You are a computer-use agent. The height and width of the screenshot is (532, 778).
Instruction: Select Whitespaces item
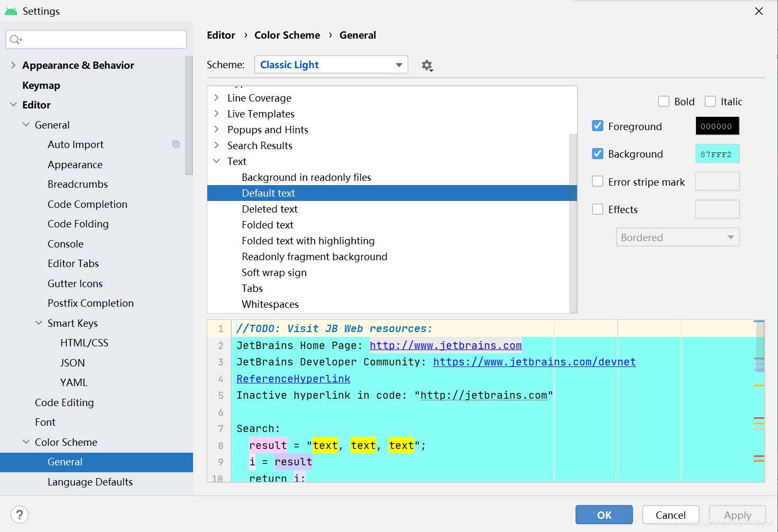[270, 304]
